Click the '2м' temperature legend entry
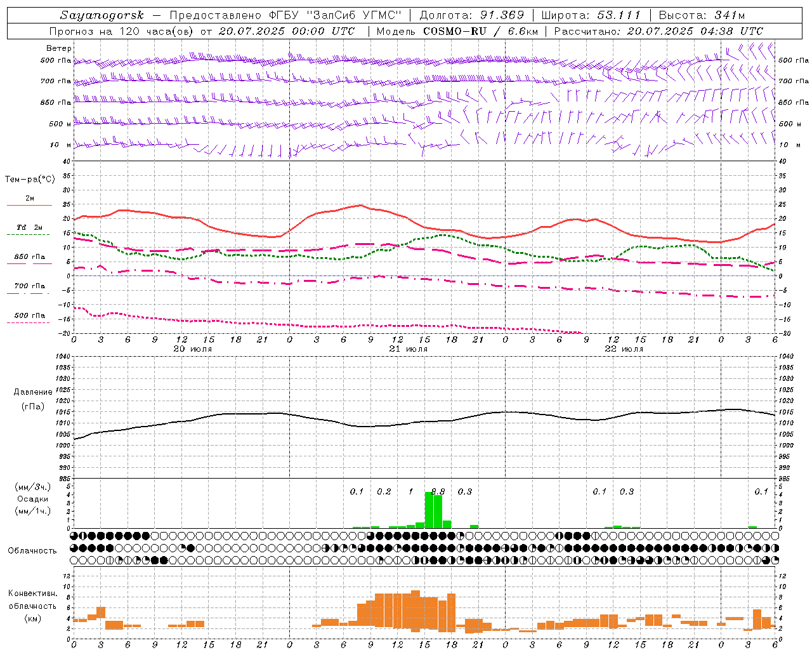The height and width of the screenshot is (650, 812). click(30, 198)
